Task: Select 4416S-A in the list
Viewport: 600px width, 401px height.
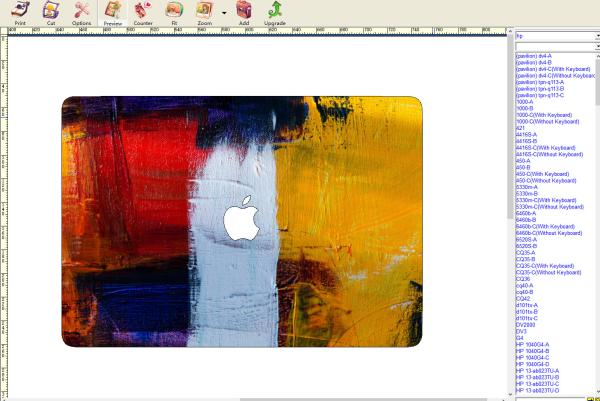Action: pyautogui.click(x=527, y=134)
